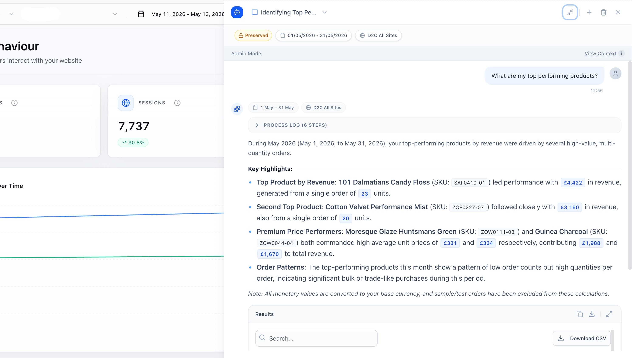Screen dimensions: 644x358
Task: Click the user avatar icon
Action: 615,74
